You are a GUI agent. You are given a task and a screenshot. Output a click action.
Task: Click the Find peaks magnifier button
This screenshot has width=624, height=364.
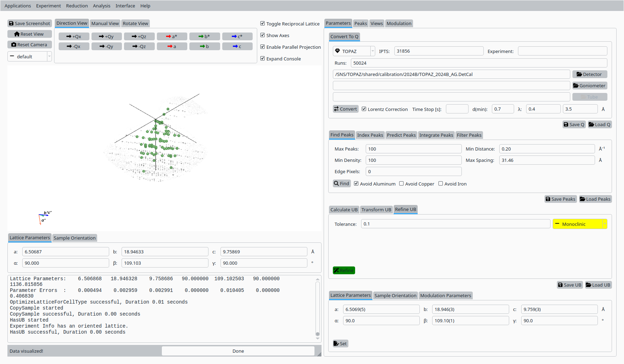pyautogui.click(x=342, y=183)
